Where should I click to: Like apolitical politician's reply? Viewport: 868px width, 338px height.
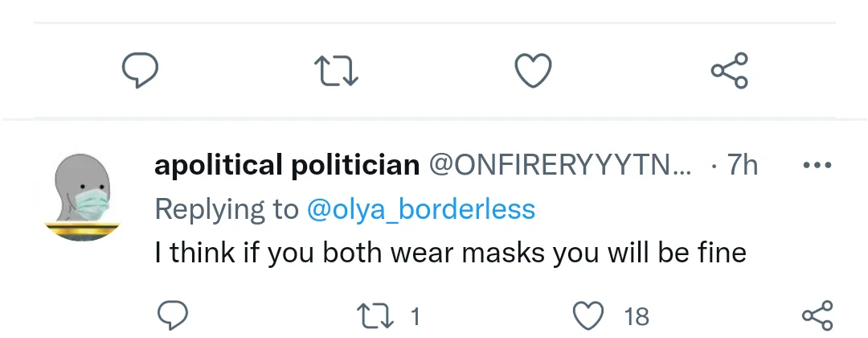591,315
